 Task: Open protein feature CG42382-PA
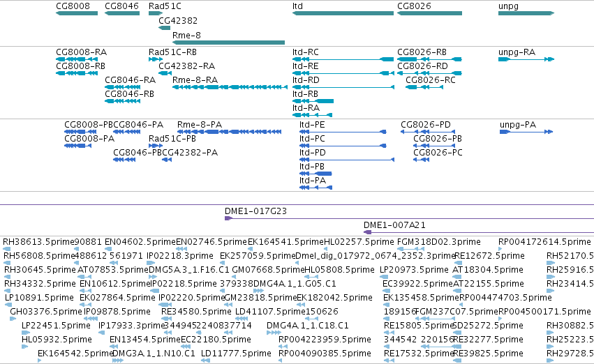click(x=167, y=160)
